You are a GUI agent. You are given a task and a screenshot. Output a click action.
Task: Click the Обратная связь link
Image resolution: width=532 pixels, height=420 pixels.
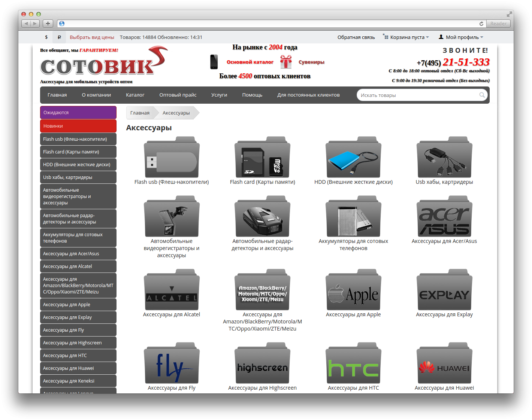[x=356, y=37]
